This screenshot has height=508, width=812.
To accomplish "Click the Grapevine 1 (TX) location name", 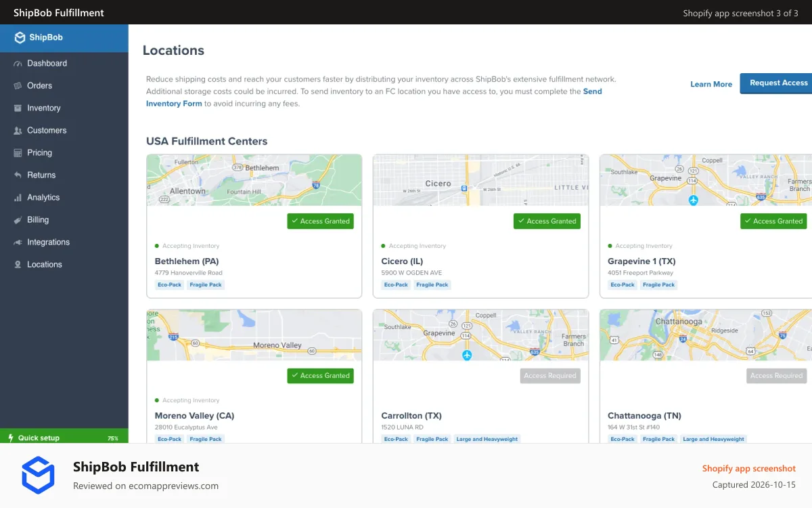I will tap(641, 261).
